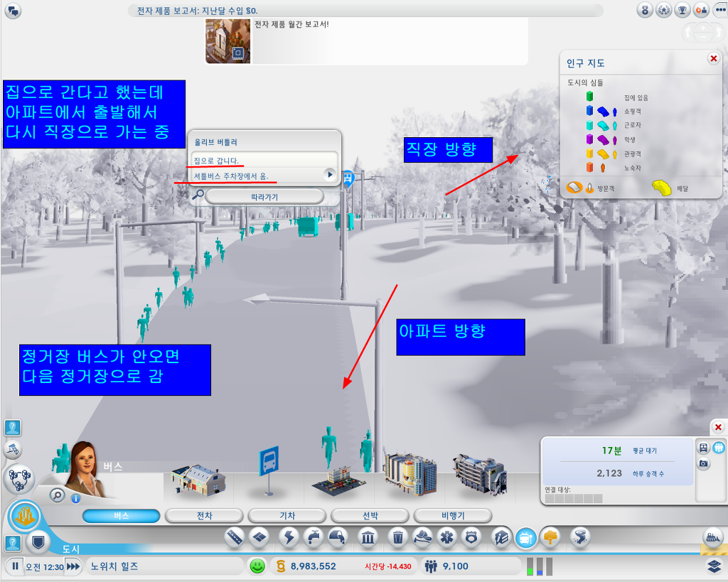Open the budget showing 8,983,552
Screen dimensions: 728x582
[x=343, y=566]
